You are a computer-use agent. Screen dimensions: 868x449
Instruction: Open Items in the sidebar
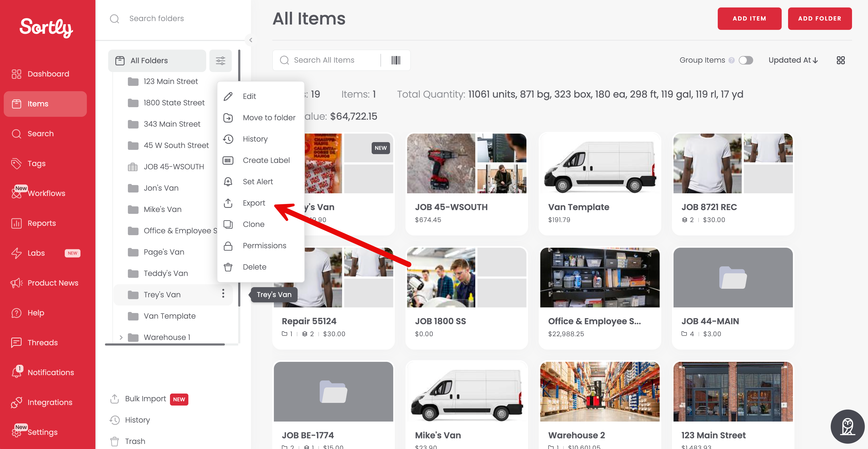point(45,104)
